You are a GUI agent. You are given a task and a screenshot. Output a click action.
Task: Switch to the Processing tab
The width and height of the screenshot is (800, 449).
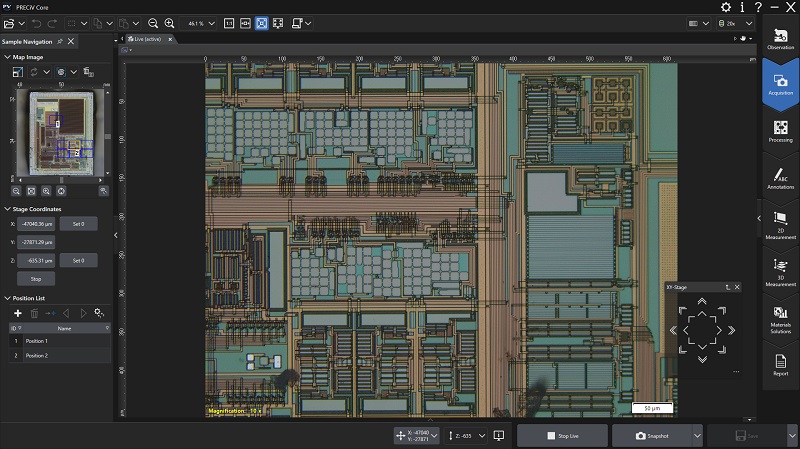[780, 132]
